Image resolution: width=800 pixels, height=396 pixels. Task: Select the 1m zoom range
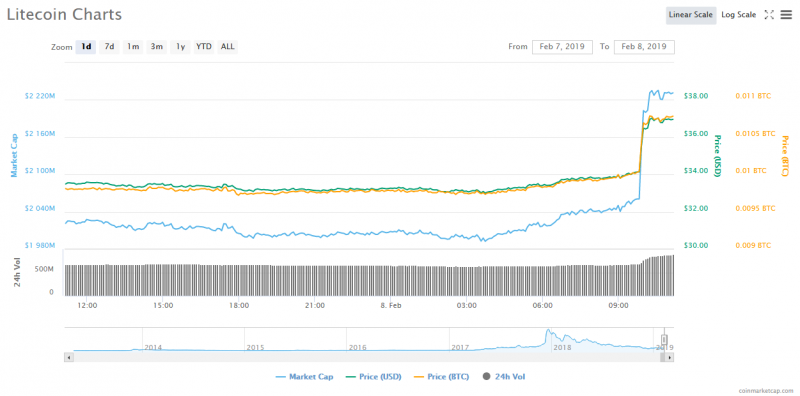click(x=133, y=47)
